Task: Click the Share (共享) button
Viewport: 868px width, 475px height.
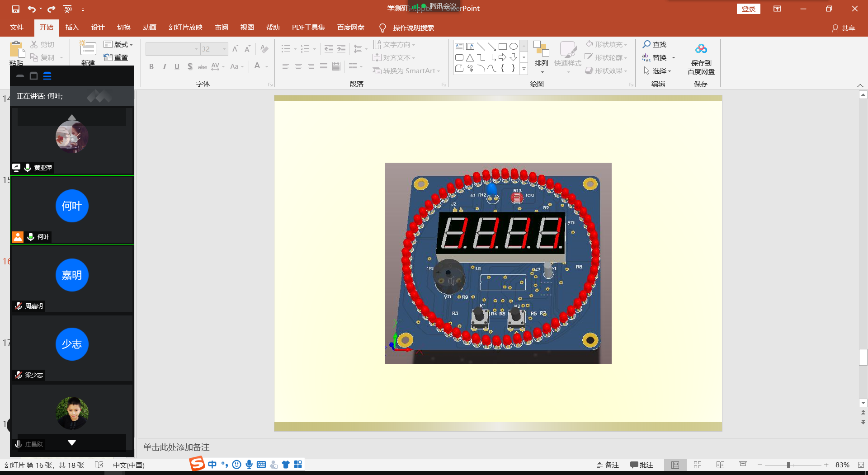Action: pyautogui.click(x=844, y=28)
